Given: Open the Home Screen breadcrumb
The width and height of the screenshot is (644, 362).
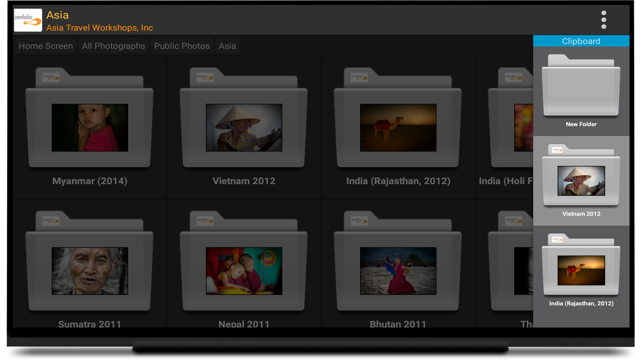Looking at the screenshot, I should point(46,46).
